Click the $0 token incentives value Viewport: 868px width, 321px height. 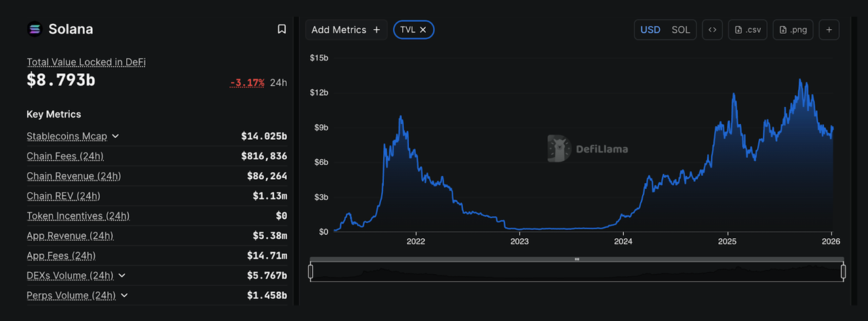point(281,216)
